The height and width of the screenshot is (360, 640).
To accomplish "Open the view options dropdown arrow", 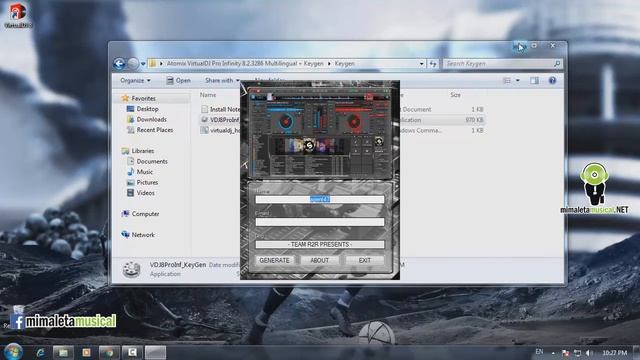I will pos(518,80).
